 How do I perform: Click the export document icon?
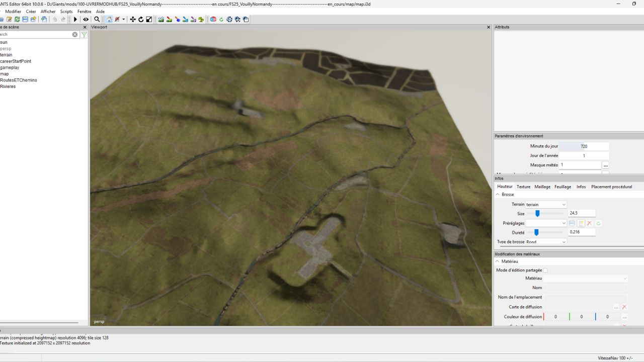pyautogui.click(x=44, y=19)
